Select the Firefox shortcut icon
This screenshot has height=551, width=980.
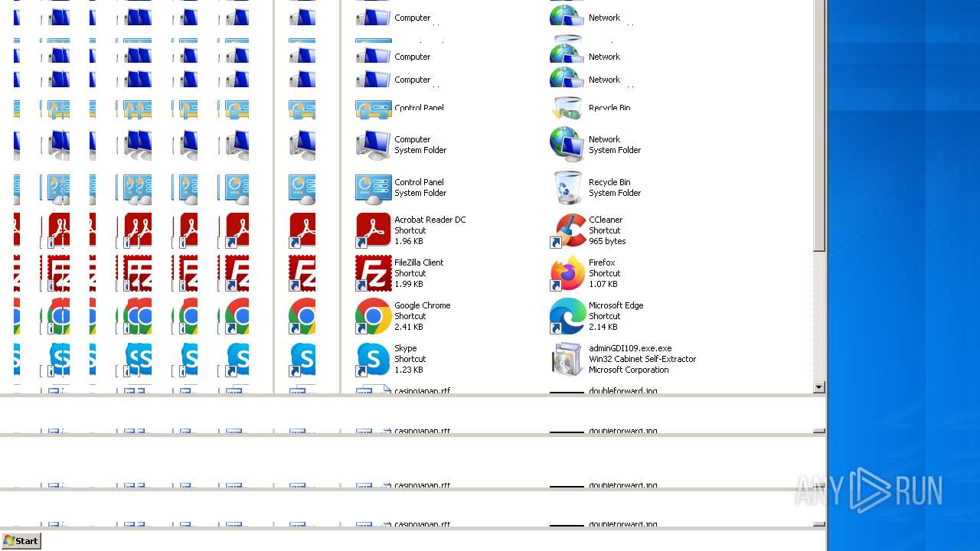tap(568, 273)
